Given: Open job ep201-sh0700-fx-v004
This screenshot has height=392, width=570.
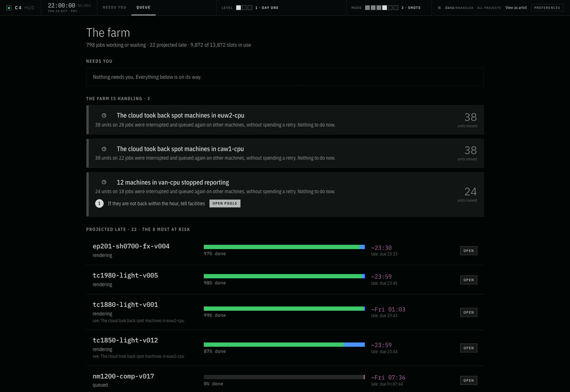Looking at the screenshot, I should tap(469, 251).
